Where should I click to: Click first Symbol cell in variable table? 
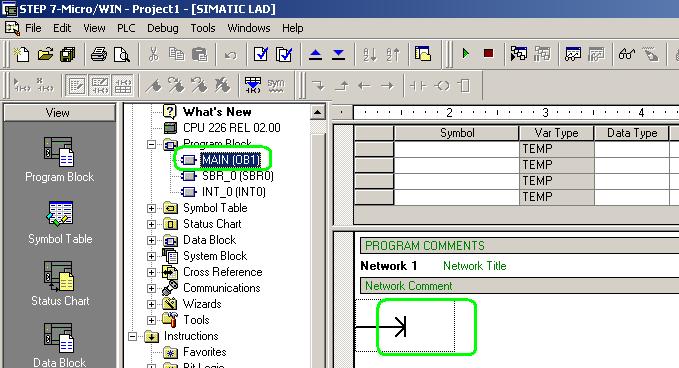tap(456, 149)
